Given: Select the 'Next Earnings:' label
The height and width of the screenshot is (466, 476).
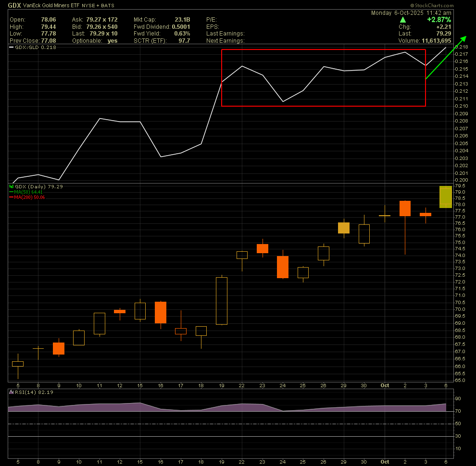Looking at the screenshot, I should [x=225, y=41].
